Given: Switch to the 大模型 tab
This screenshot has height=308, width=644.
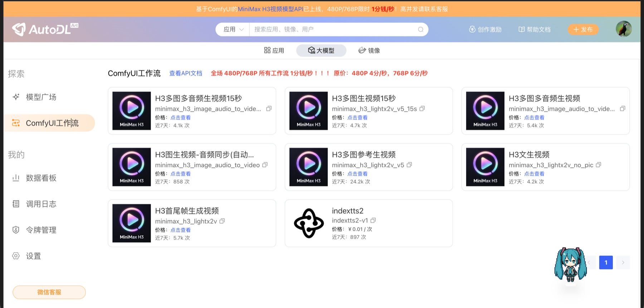Looking at the screenshot, I should pyautogui.click(x=321, y=50).
